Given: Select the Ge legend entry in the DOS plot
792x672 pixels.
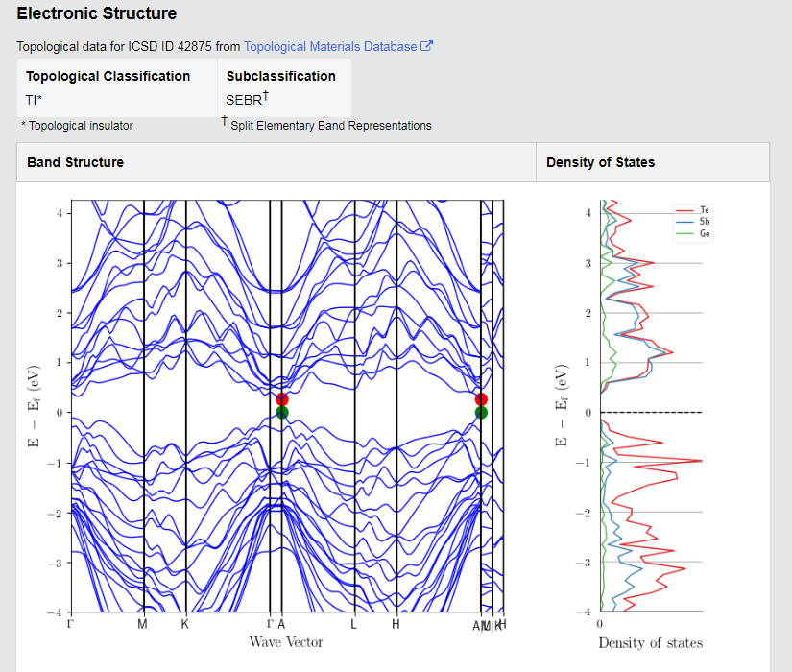Looking at the screenshot, I should (693, 233).
